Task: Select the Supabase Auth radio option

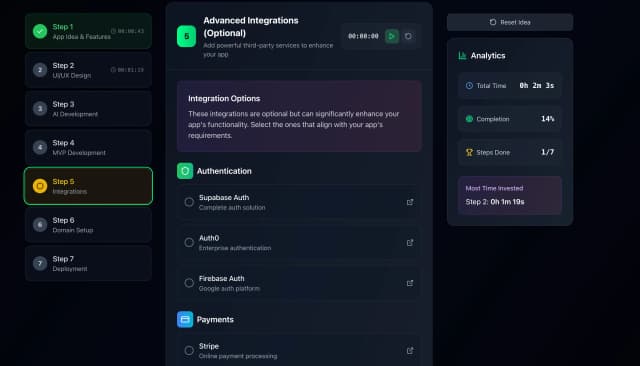Action: [x=189, y=202]
